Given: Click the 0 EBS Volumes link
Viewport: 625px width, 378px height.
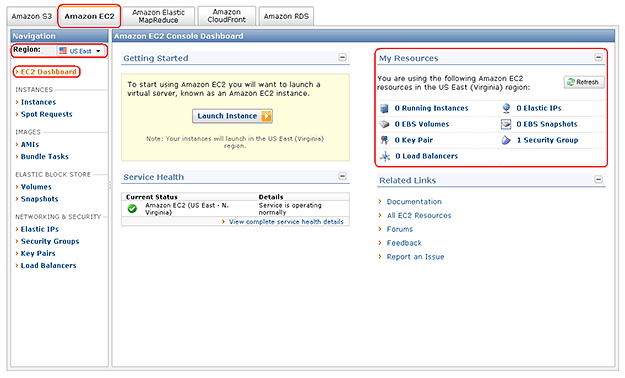Looking at the screenshot, I should point(422,124).
